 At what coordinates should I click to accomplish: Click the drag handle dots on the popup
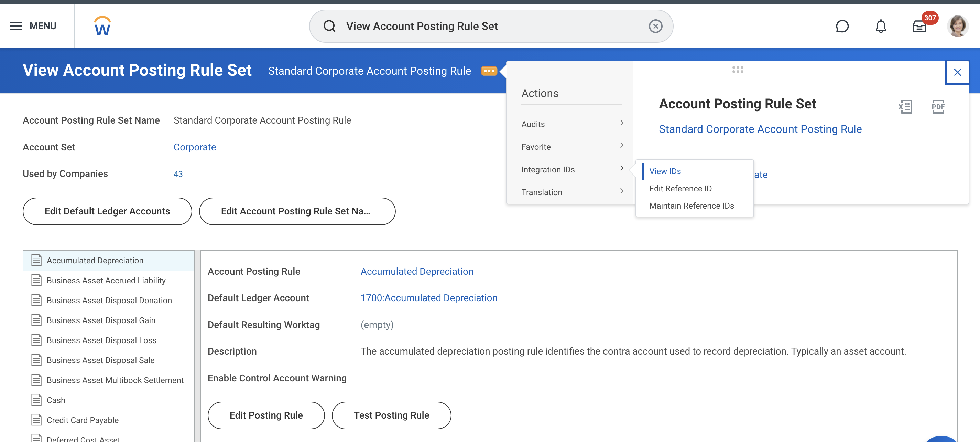coord(737,70)
